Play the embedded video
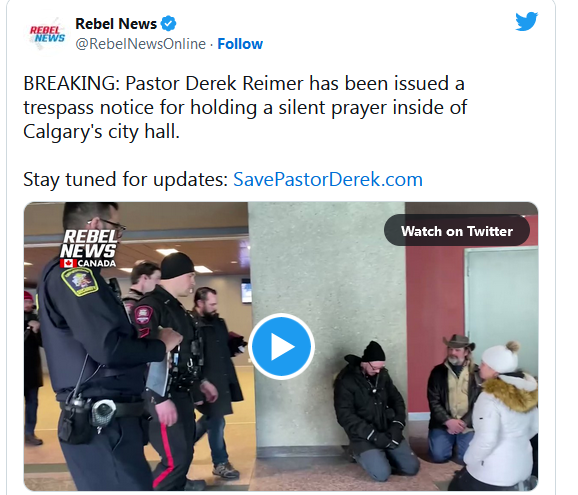Image resolution: width=578 pixels, height=495 pixels. [281, 346]
